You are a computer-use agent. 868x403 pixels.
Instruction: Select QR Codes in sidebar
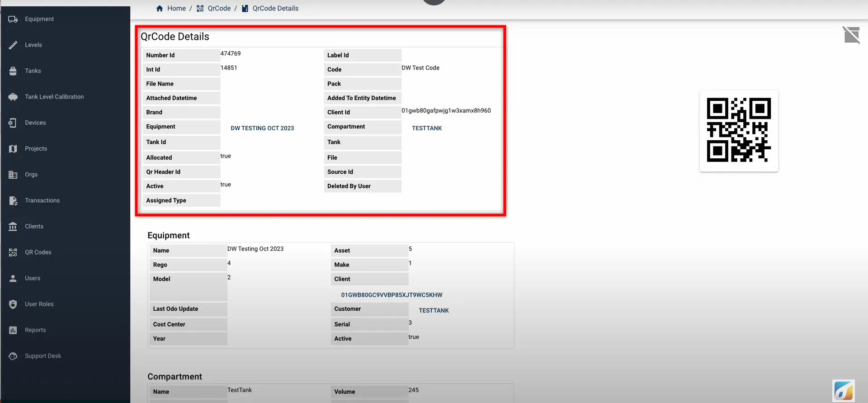click(x=38, y=252)
